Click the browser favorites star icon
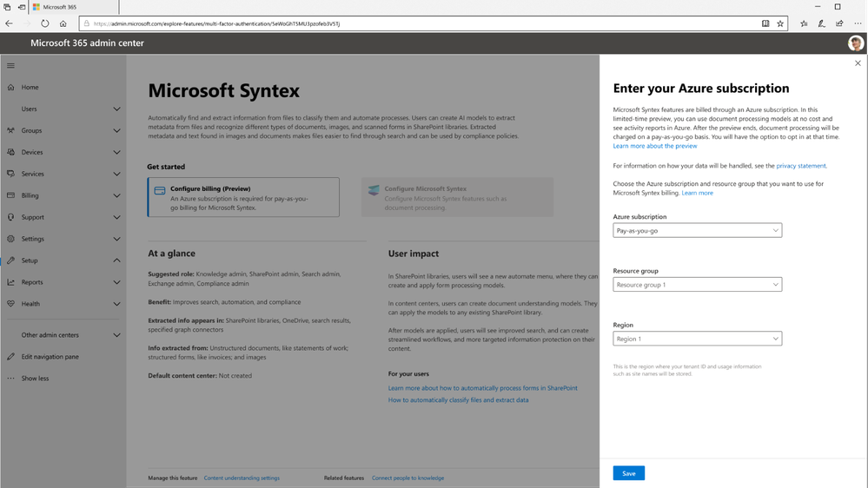Screen dimensions: 868x488 click(x=780, y=23)
